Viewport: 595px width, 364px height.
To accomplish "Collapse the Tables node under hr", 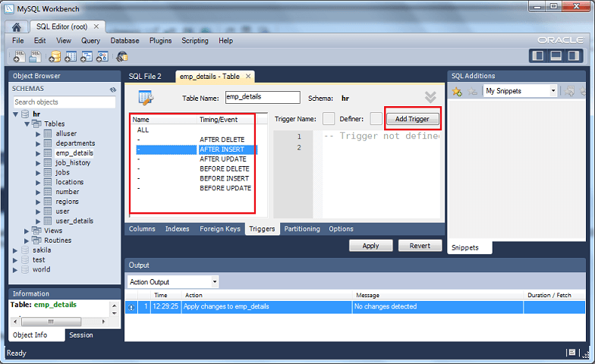I will (27, 124).
